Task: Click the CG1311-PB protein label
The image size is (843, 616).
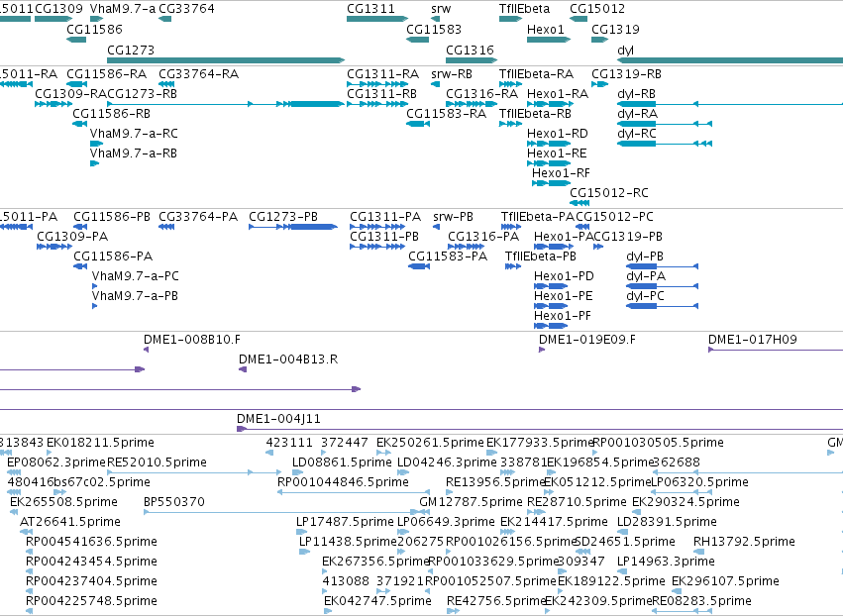Action: point(384,237)
